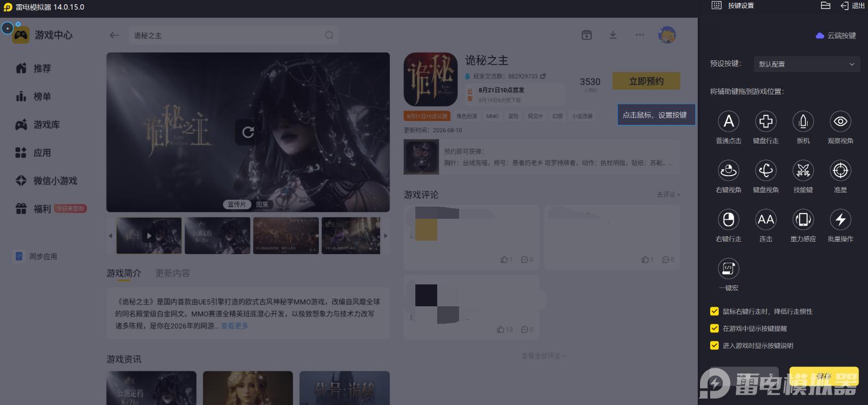The image size is (868, 405).
Task: Click the 诡秘之主 game app icon
Action: click(430, 79)
